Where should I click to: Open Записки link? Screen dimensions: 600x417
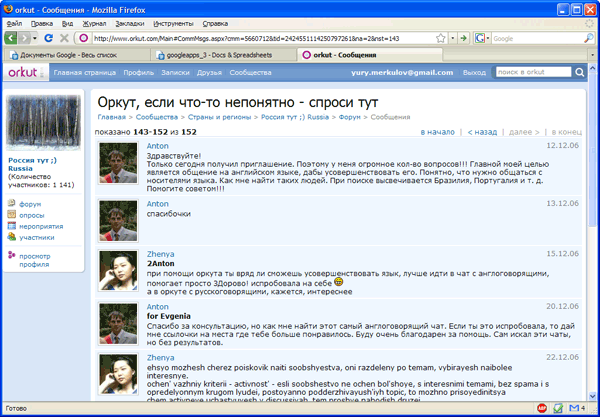tap(175, 72)
